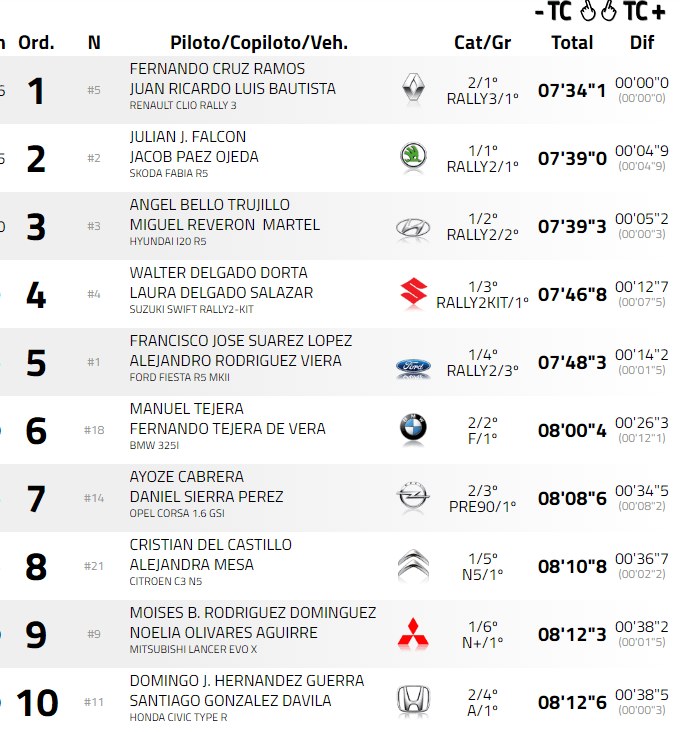The image size is (680, 732).
Task: Sort by the Dif column header
Action: 642,43
